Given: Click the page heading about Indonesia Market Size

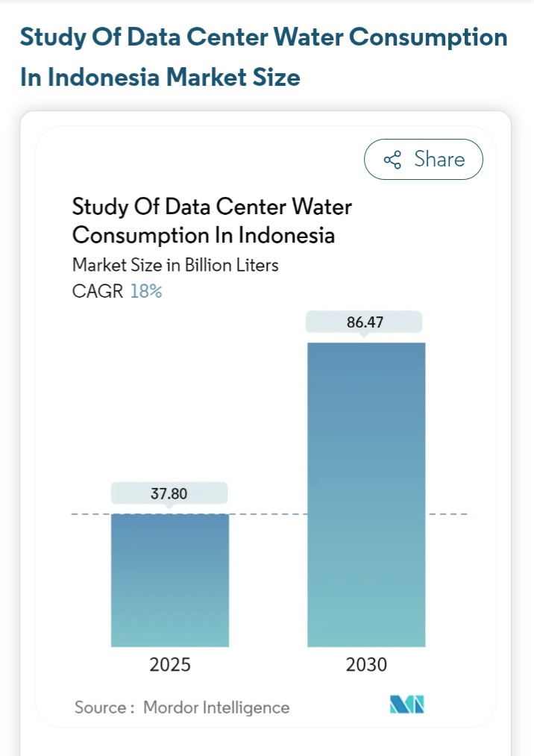Looking at the screenshot, I should (263, 57).
